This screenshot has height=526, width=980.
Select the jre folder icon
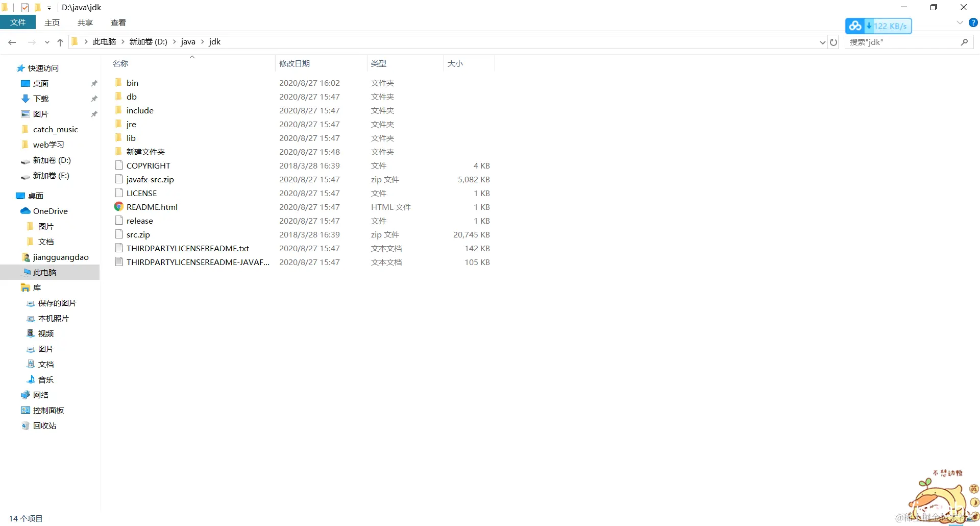coord(118,124)
